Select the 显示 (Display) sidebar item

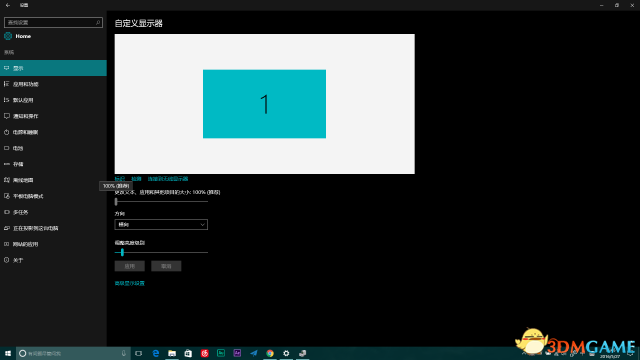[x=53, y=68]
